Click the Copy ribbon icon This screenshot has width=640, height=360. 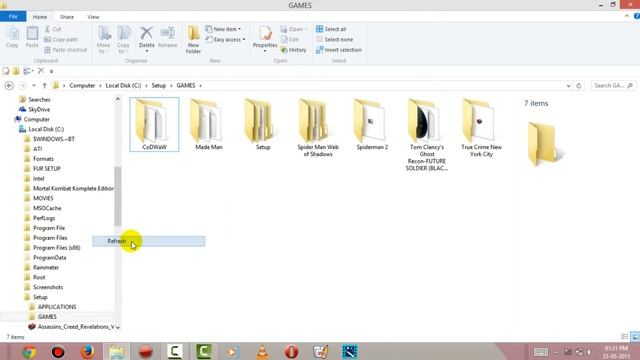[x=12, y=37]
